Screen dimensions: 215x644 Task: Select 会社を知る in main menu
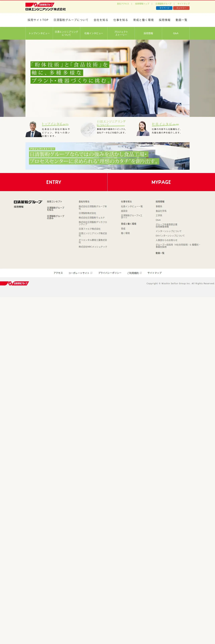tap(101, 20)
